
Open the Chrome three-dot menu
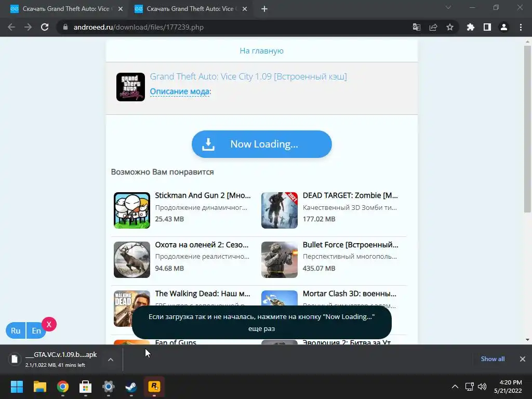[521, 27]
